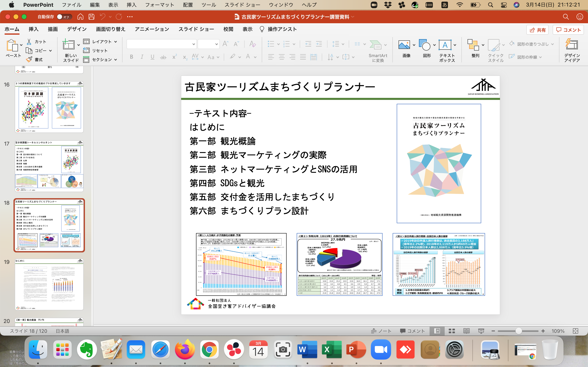Toggle the normal view button in status bar
The height and width of the screenshot is (367, 588).
[x=437, y=331]
